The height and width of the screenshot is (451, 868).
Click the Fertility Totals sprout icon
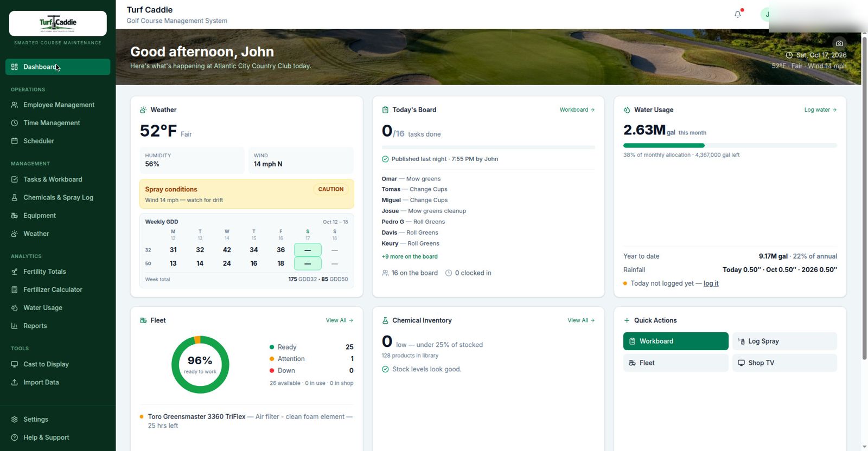point(15,272)
